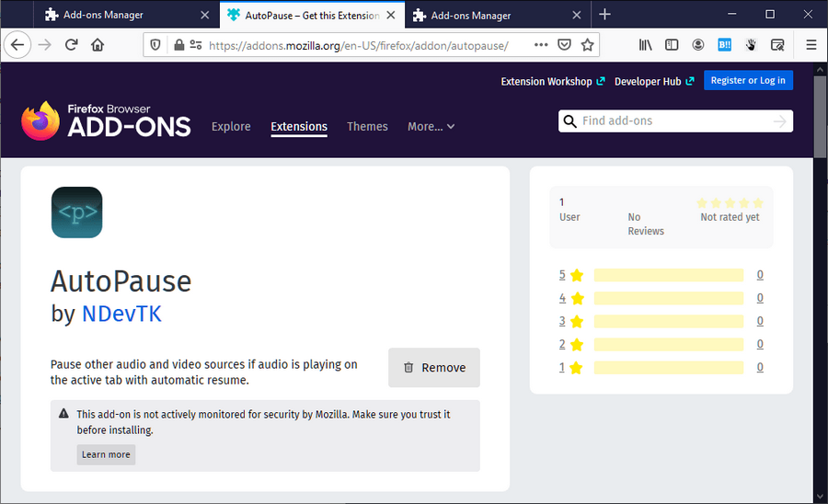Open the Firefox hamburger menu
Screen dimensions: 828x504
click(811, 45)
